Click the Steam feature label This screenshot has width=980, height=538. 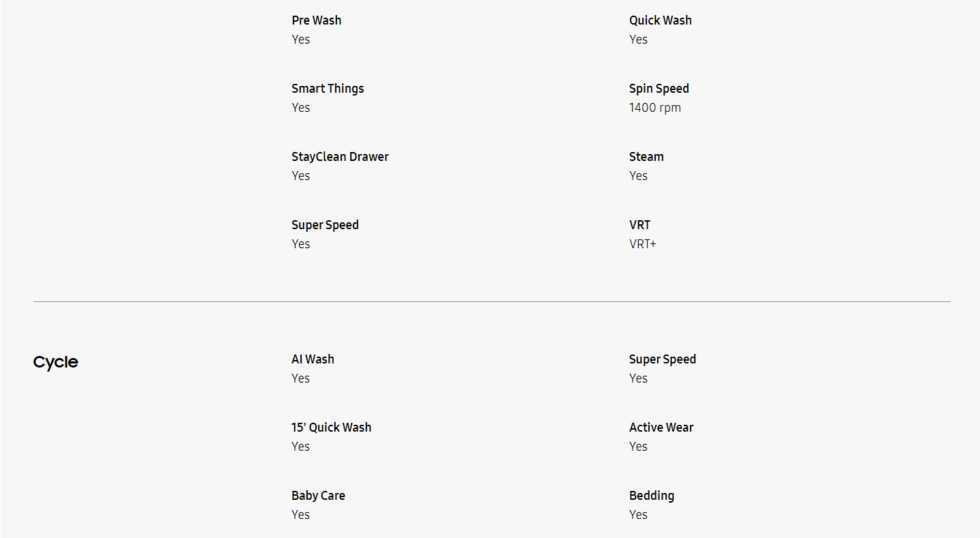coord(646,157)
